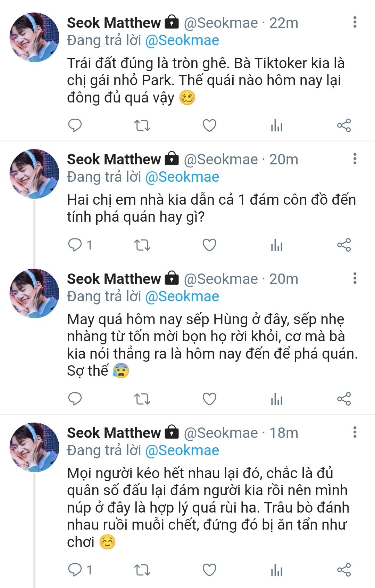This screenshot has width=375, height=588.
Task: Open the Seok Matthew profile name on the 22m tweet
Action: (x=114, y=23)
